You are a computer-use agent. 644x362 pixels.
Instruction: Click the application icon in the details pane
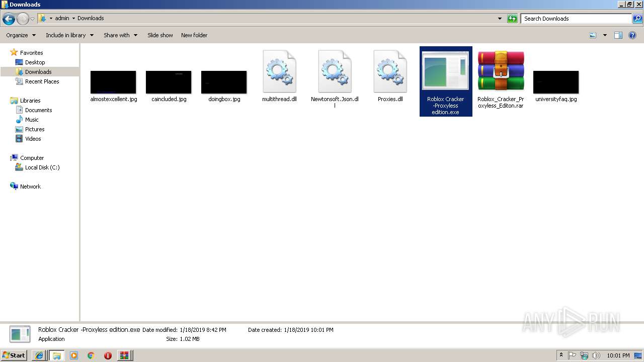coord(21,334)
